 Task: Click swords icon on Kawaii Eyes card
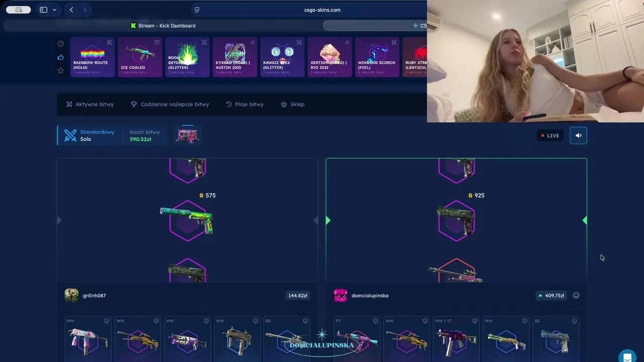click(299, 42)
